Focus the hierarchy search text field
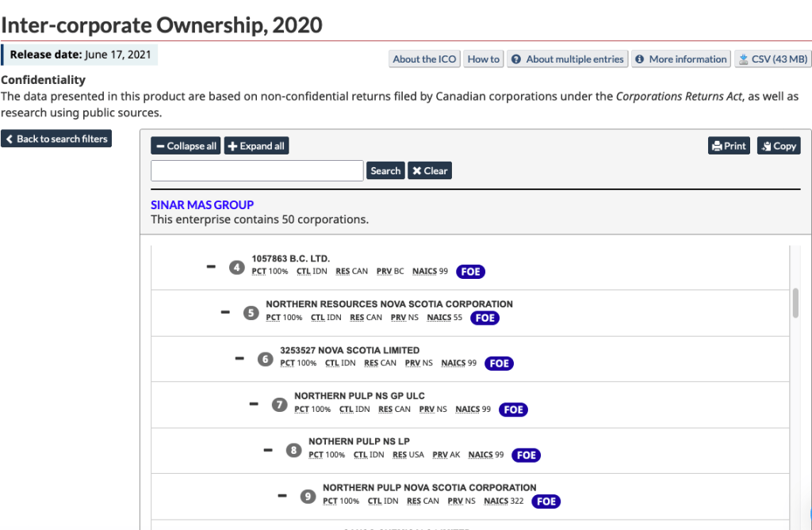The image size is (812, 530). point(257,170)
